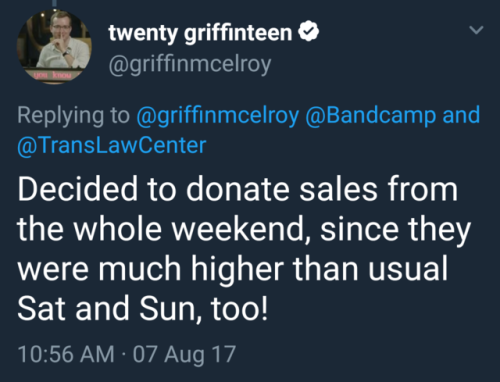500x382 pixels.
Task: Click the 'Sat and Sun, too!' line
Action: coord(142,309)
